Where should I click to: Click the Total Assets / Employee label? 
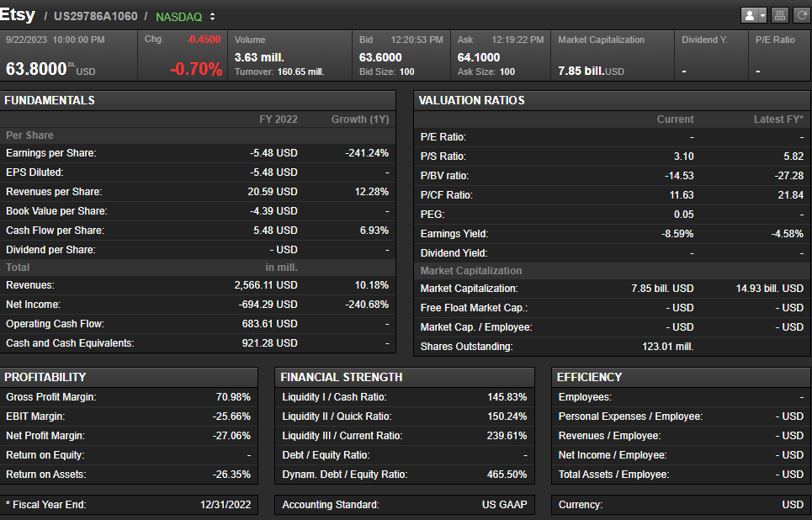pyautogui.click(x=613, y=475)
